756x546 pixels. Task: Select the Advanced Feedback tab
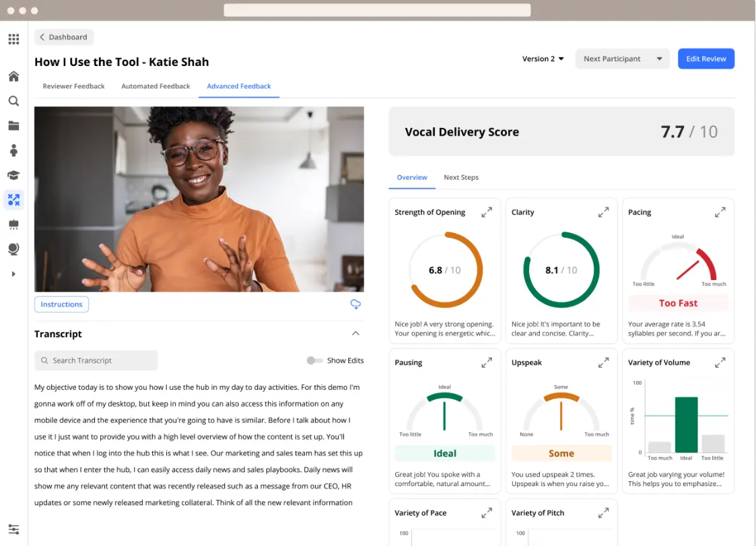tap(239, 86)
